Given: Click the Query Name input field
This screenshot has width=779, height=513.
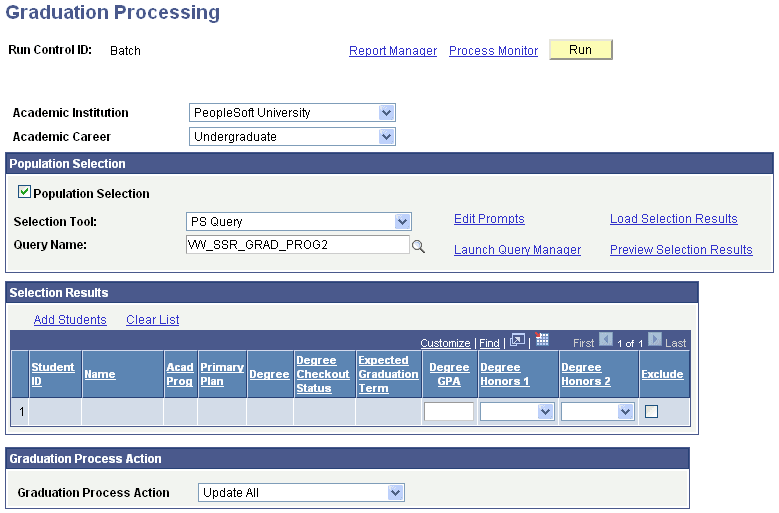Looking at the screenshot, I should (298, 244).
